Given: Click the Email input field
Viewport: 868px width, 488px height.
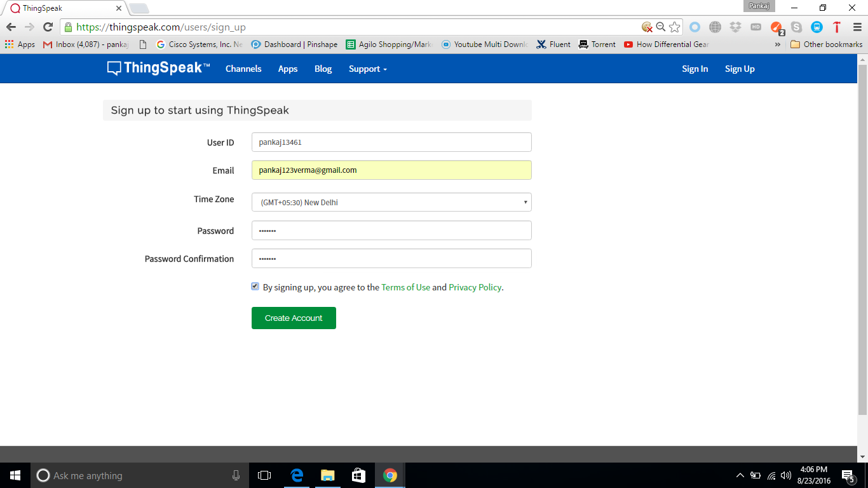Looking at the screenshot, I should pyautogui.click(x=391, y=170).
